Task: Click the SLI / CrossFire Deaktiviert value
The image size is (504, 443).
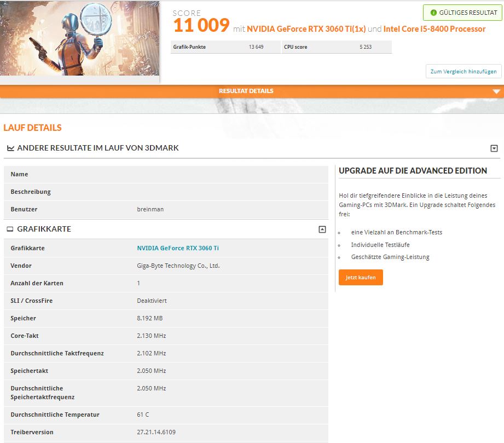Action: [152, 301]
